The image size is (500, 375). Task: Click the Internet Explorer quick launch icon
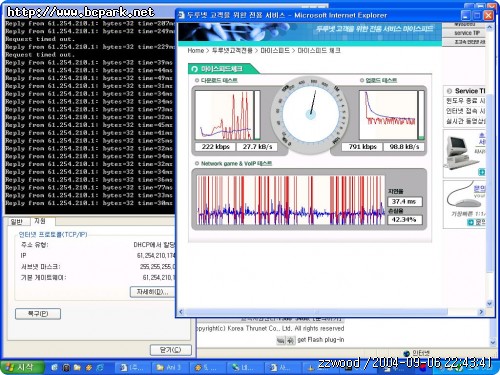tap(100, 368)
